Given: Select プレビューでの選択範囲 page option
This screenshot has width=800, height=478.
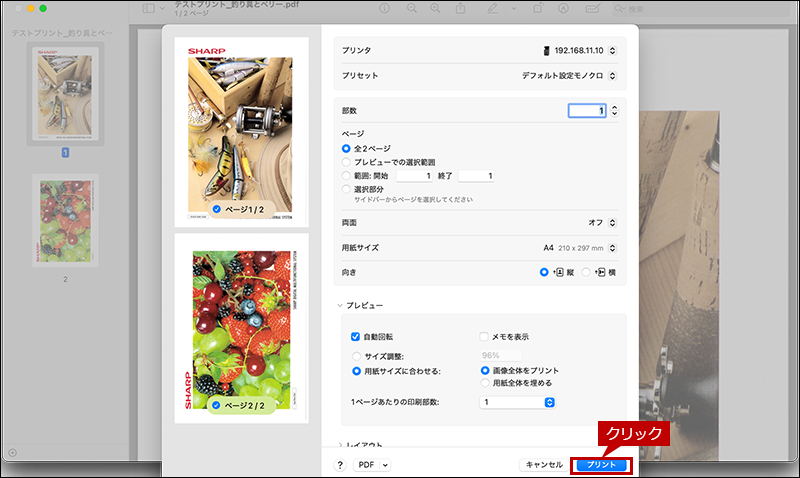Looking at the screenshot, I should coord(346,161).
